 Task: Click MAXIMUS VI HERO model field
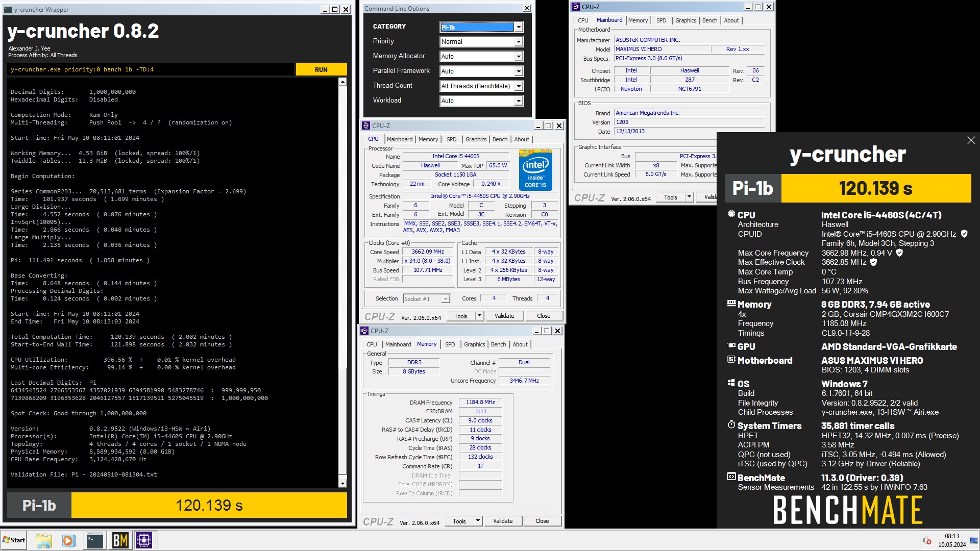(662, 49)
